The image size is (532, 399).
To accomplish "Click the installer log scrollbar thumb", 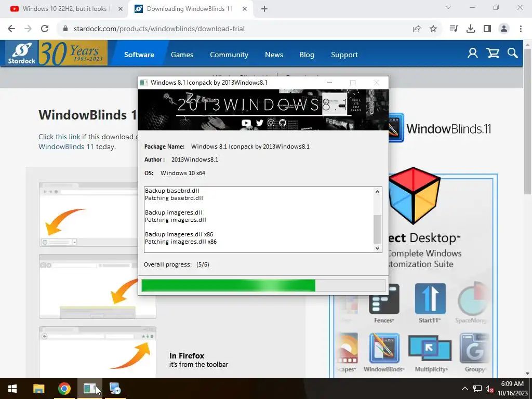I will pyautogui.click(x=377, y=229).
